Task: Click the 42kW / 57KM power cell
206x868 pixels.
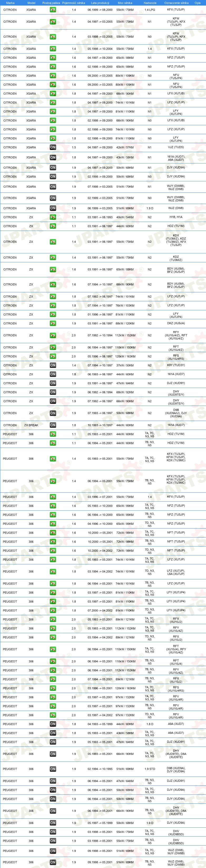Action: [125, 147]
